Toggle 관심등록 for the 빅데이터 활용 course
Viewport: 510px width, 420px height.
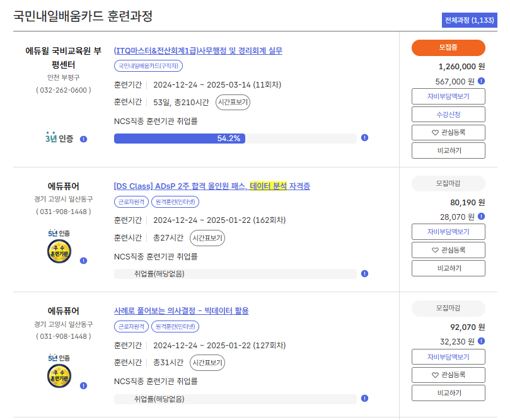[x=447, y=375]
